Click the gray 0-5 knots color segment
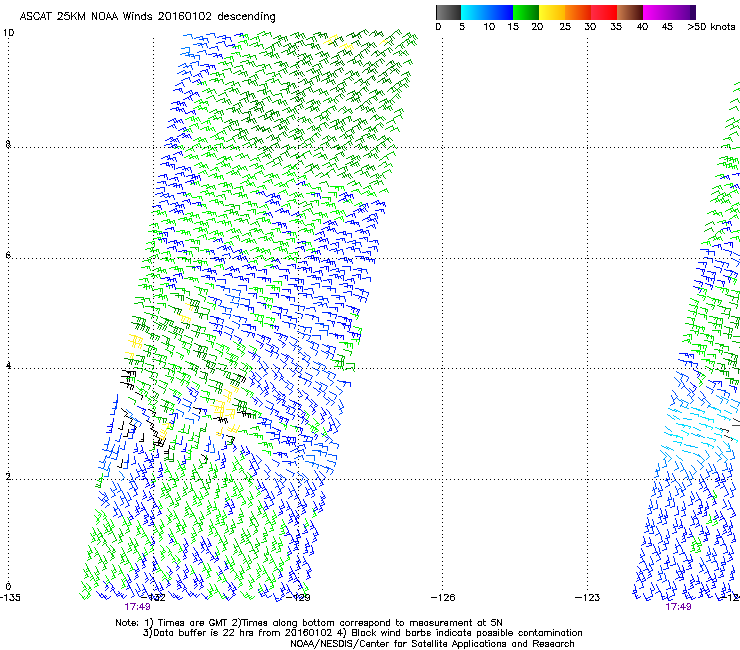 (x=448, y=12)
